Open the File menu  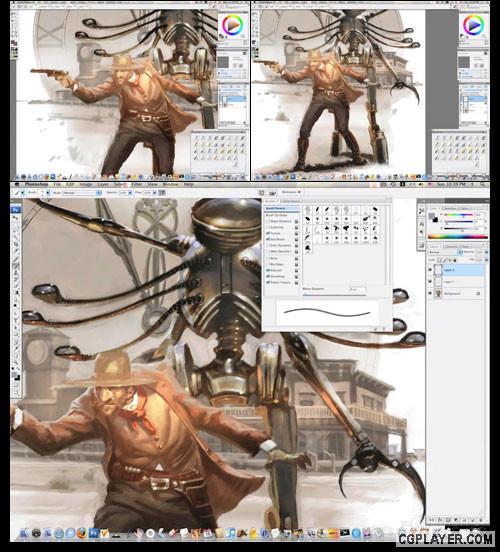pyautogui.click(x=57, y=184)
